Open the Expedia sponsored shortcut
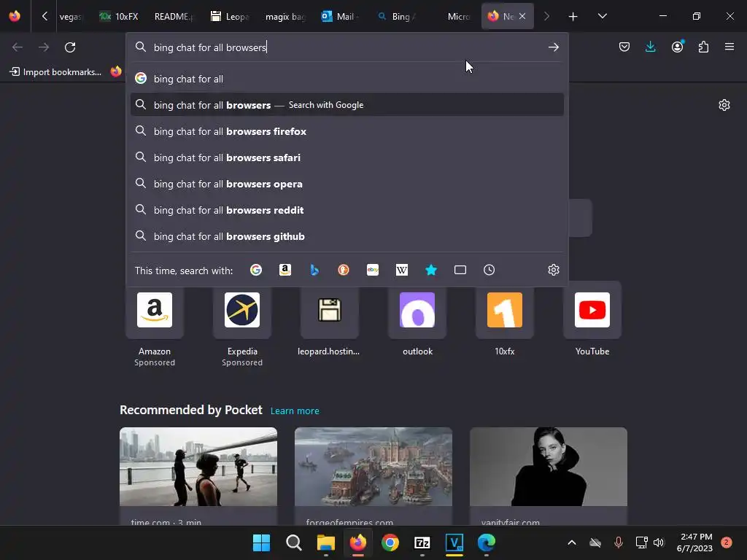Screen dimensions: 747x560 242,324
